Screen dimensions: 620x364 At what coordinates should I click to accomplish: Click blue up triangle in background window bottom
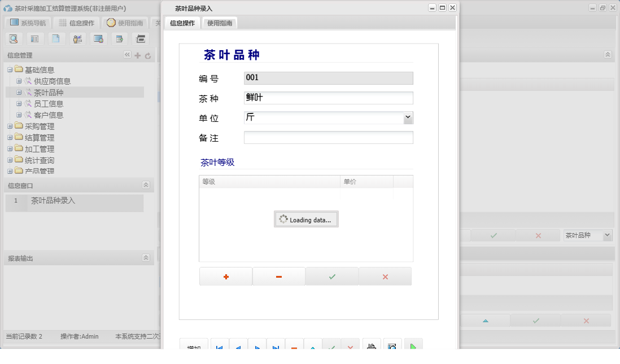(486, 321)
